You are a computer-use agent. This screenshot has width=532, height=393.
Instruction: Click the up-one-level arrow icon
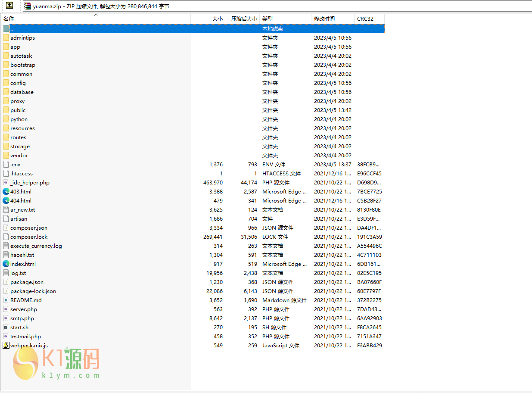(9, 6)
